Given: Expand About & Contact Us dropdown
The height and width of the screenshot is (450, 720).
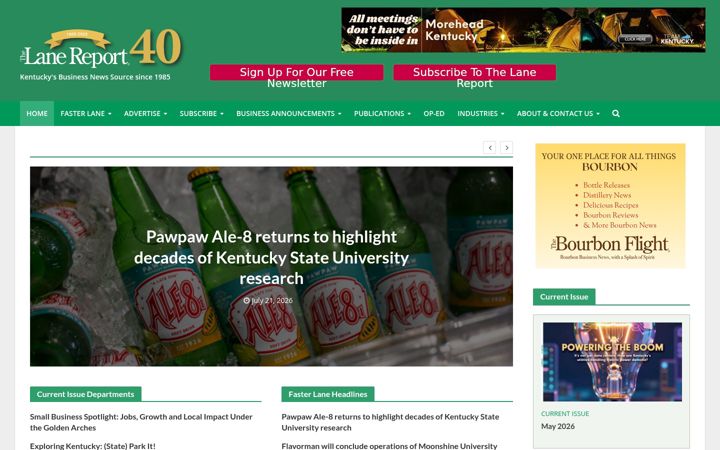Looking at the screenshot, I should click(558, 113).
